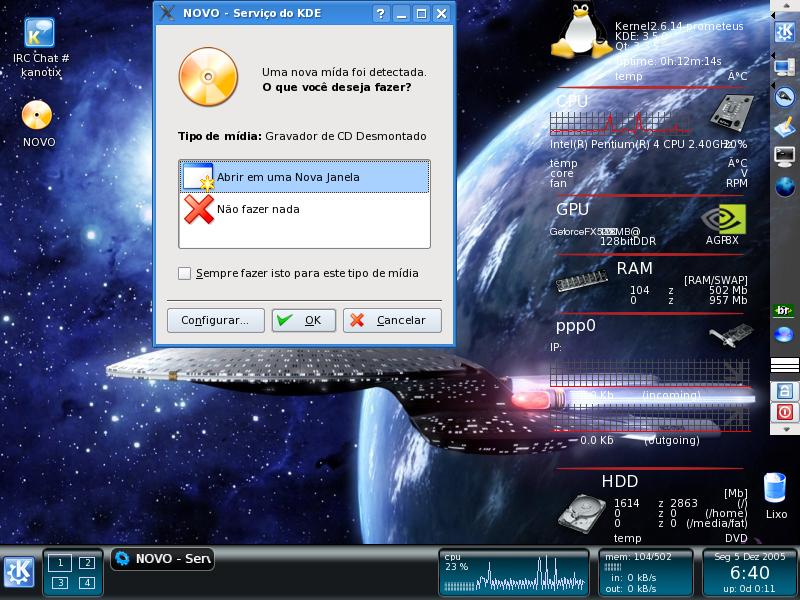
Task: Click K menu icon in side panel
Action: (x=784, y=32)
